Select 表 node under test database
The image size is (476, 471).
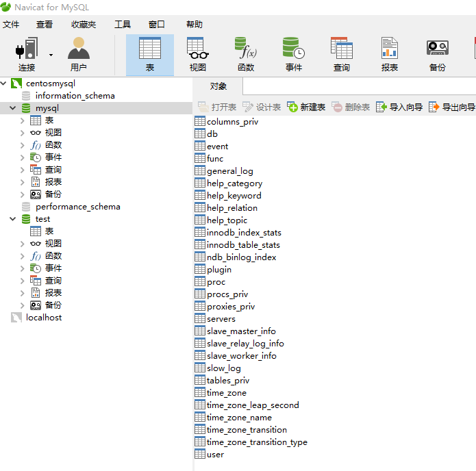(49, 231)
